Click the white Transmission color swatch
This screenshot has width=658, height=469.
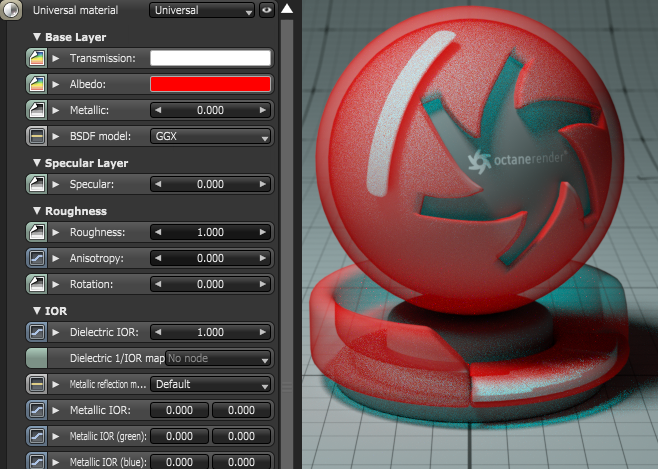coord(210,58)
